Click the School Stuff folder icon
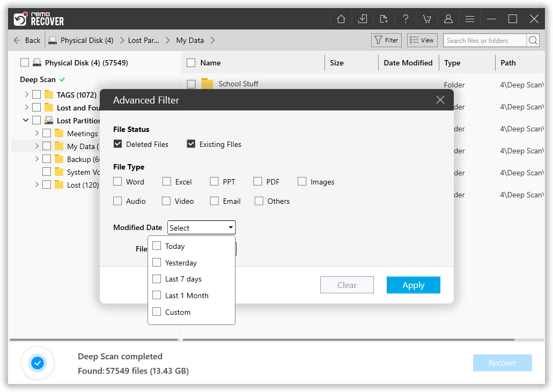Screen dimensions: 553x392 pyautogui.click(x=208, y=84)
